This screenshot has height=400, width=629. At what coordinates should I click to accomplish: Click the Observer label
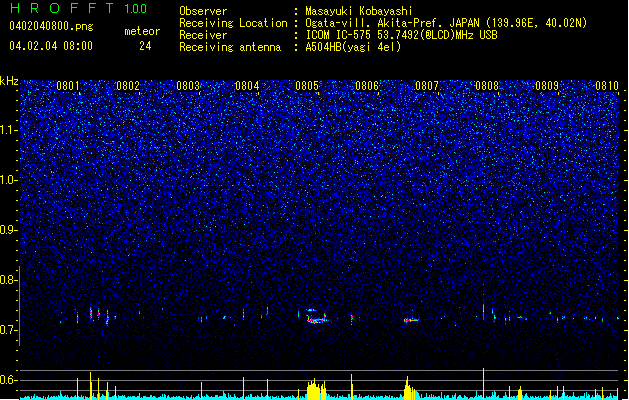(203, 11)
